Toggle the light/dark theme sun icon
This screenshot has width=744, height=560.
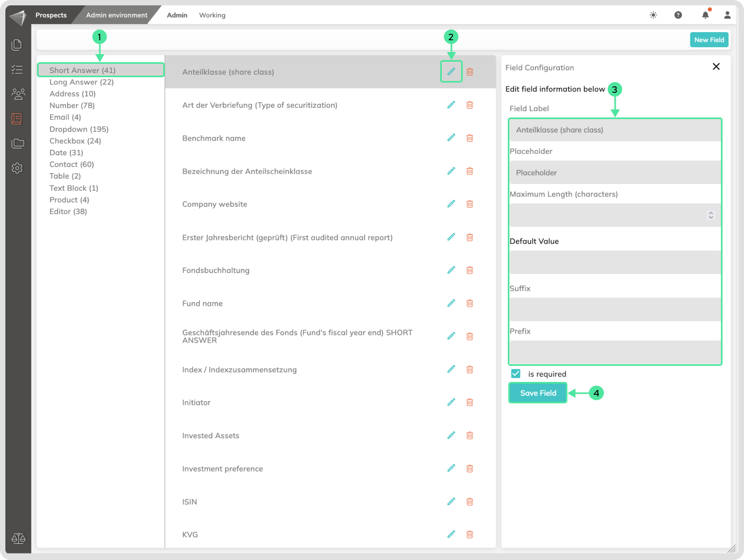pos(653,15)
